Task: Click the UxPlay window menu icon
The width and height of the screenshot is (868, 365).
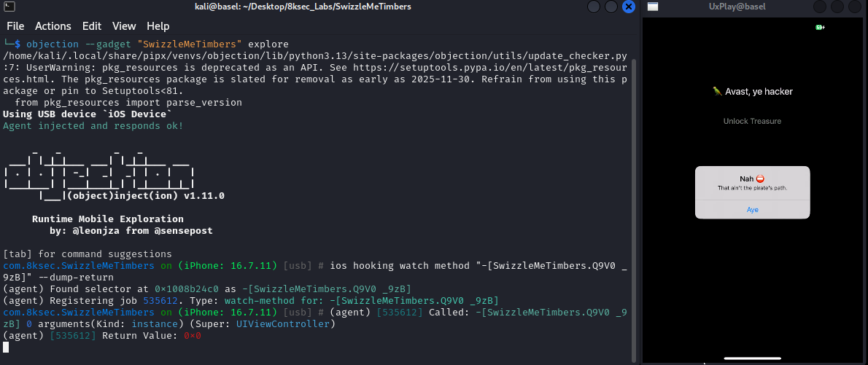Action: (653, 7)
